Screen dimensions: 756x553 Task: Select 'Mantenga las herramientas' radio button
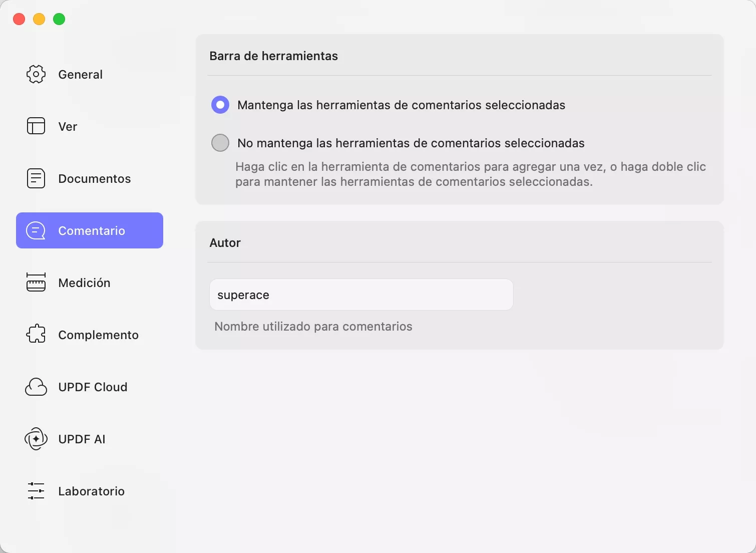click(x=220, y=105)
